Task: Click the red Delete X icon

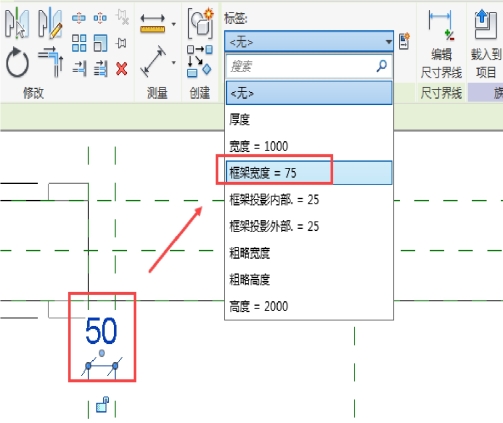Action: click(x=122, y=69)
